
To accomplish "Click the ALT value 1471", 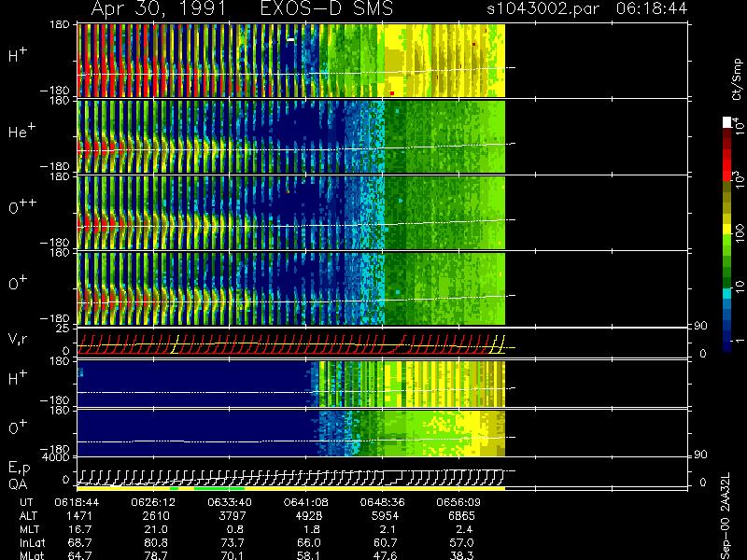I will point(78,516).
